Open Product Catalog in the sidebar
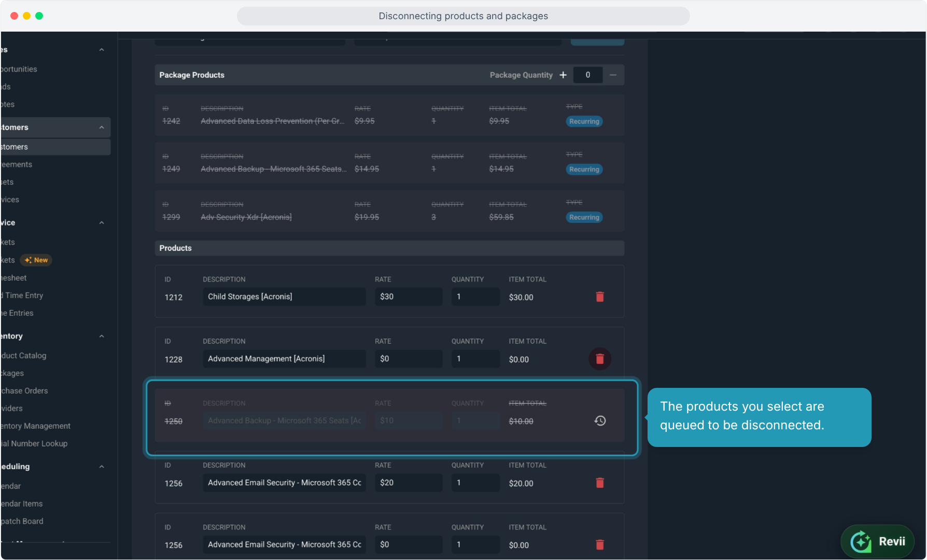 24,356
